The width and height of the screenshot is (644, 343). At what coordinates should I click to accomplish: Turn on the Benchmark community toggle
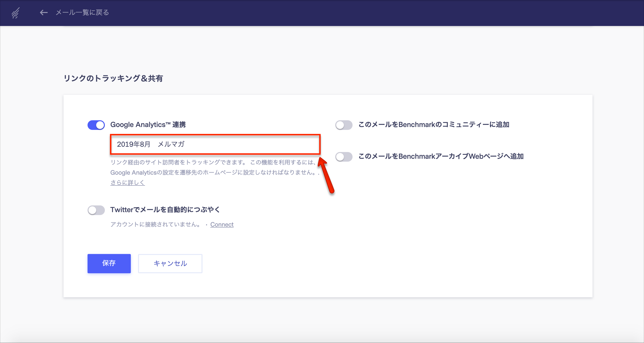[x=344, y=125]
